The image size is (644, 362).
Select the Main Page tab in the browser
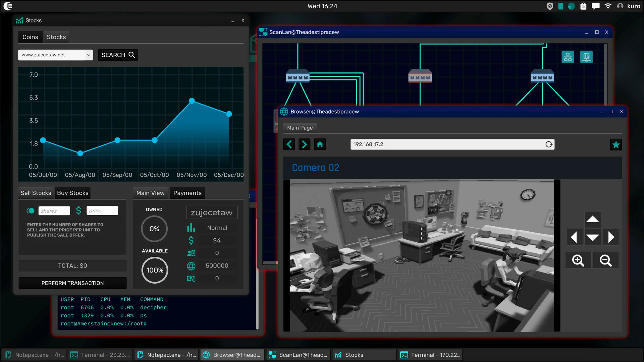click(300, 127)
